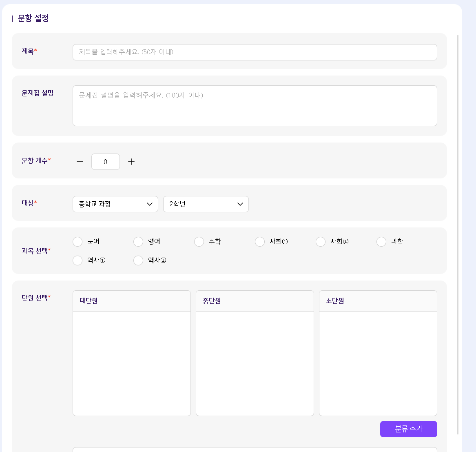Viewport: 476px width, 452px height.
Task: Open the 중학교 과정 dropdown
Action: pos(115,204)
